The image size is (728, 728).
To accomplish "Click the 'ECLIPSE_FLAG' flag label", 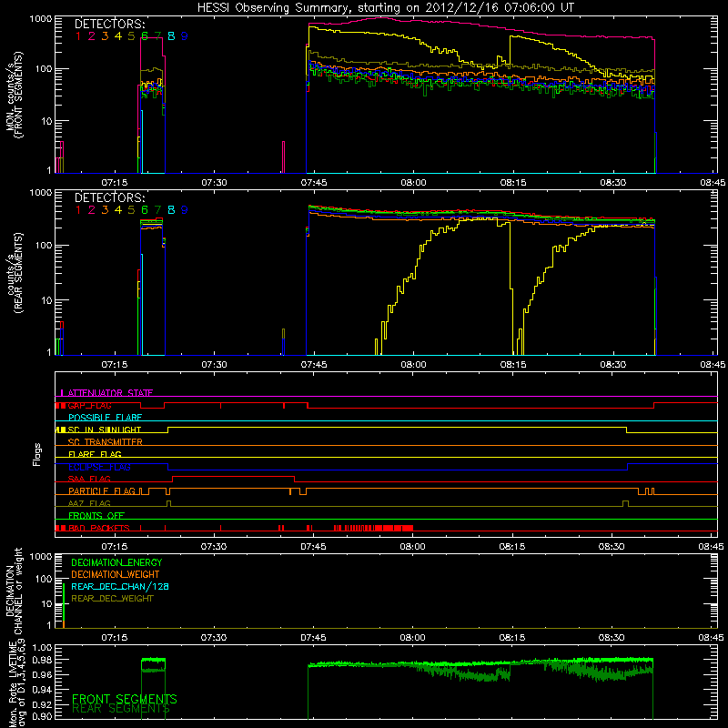I will tap(100, 467).
